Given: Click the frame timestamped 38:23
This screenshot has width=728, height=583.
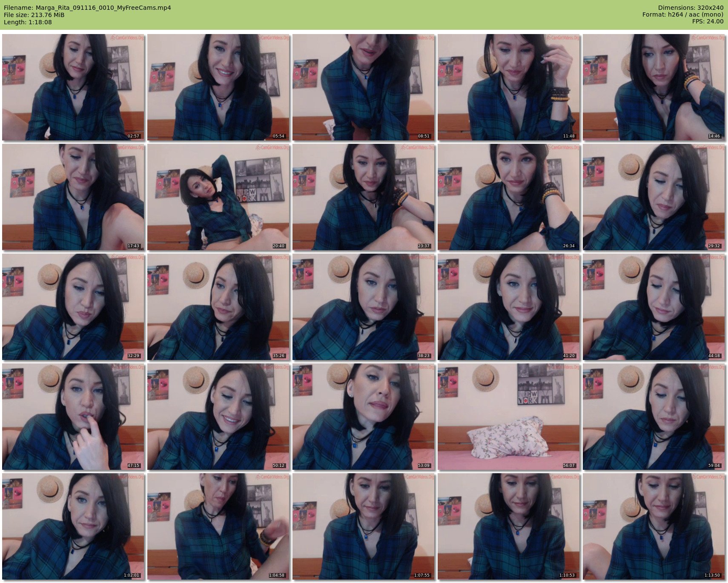Looking at the screenshot, I should tap(363, 307).
